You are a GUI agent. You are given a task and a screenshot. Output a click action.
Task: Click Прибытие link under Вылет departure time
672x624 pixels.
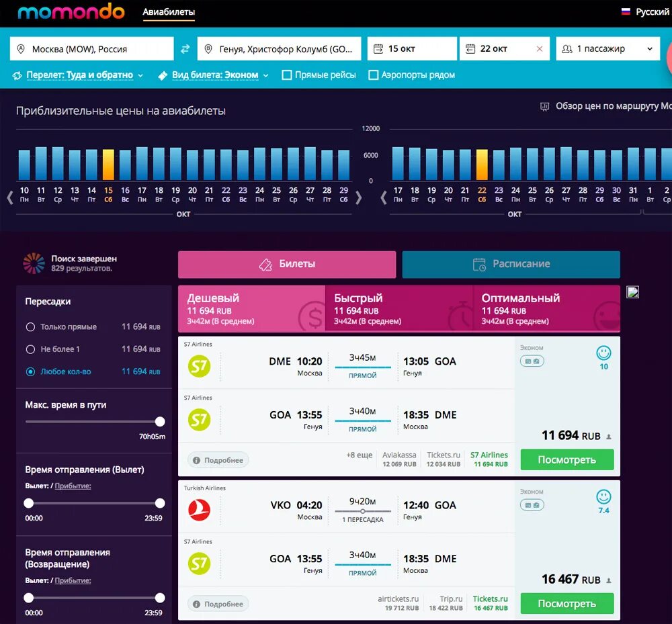tap(73, 486)
